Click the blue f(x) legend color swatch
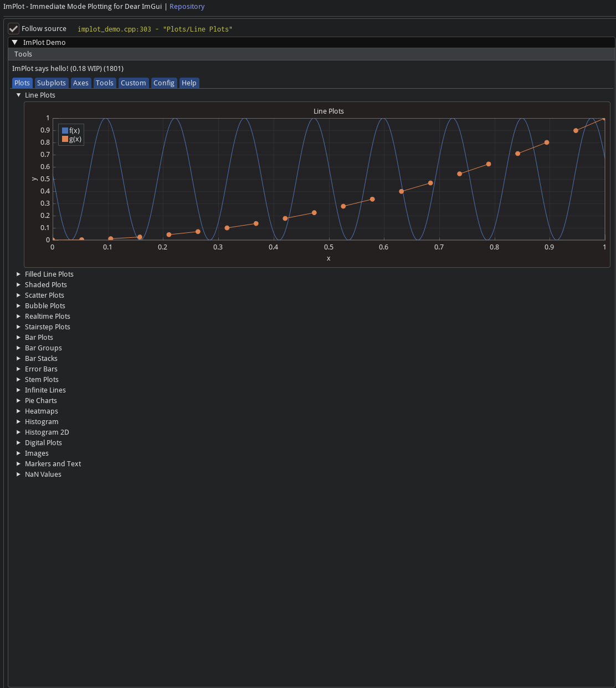The height and width of the screenshot is (688, 616). (65, 131)
